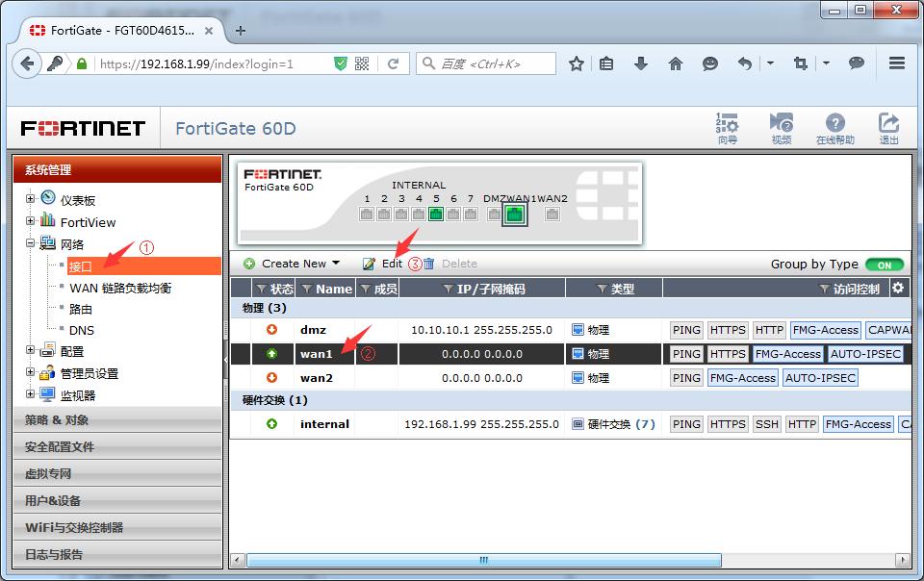Image resolution: width=924 pixels, height=581 pixels.
Task: Open the column settings gear in table header
Action: (897, 287)
